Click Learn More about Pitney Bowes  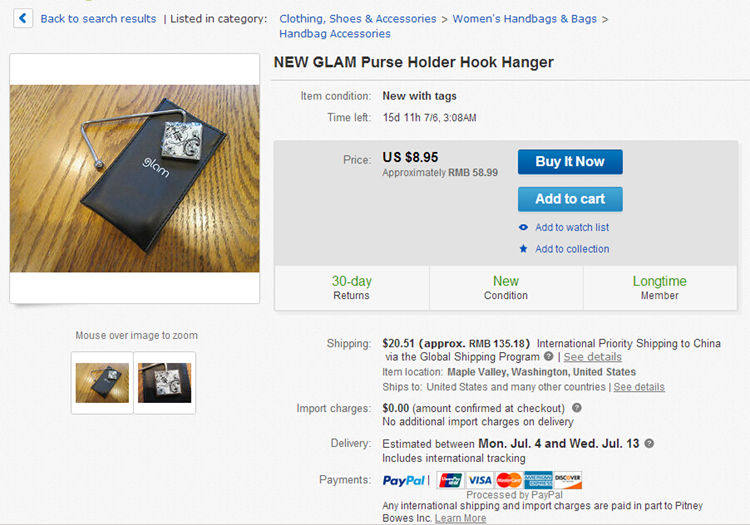pyautogui.click(x=460, y=518)
